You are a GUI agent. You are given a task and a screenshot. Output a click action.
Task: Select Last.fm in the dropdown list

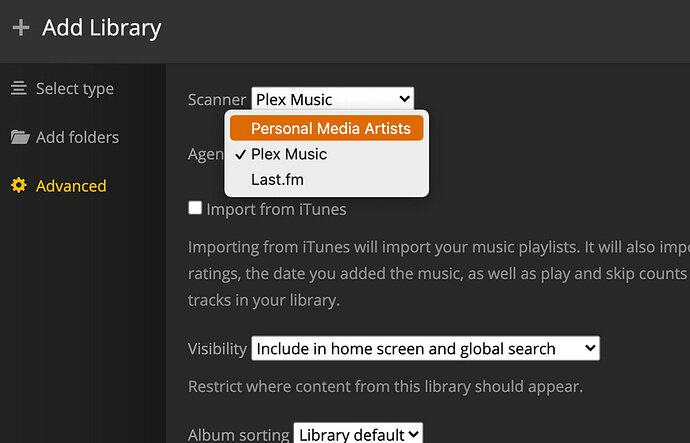(327, 179)
